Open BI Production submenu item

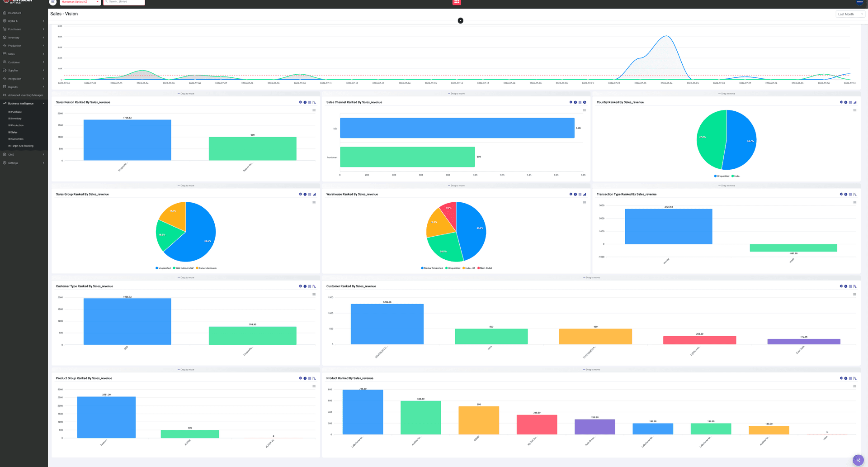pos(16,125)
